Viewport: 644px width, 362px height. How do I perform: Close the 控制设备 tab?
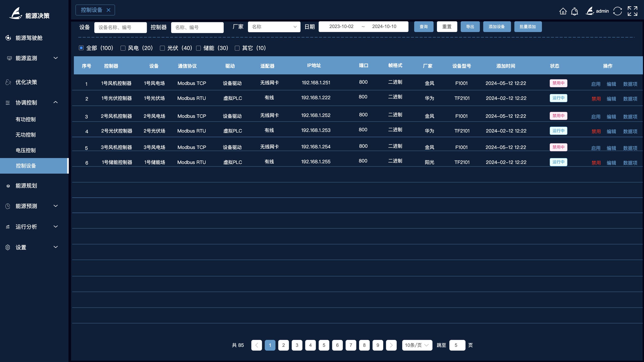pyautogui.click(x=109, y=10)
